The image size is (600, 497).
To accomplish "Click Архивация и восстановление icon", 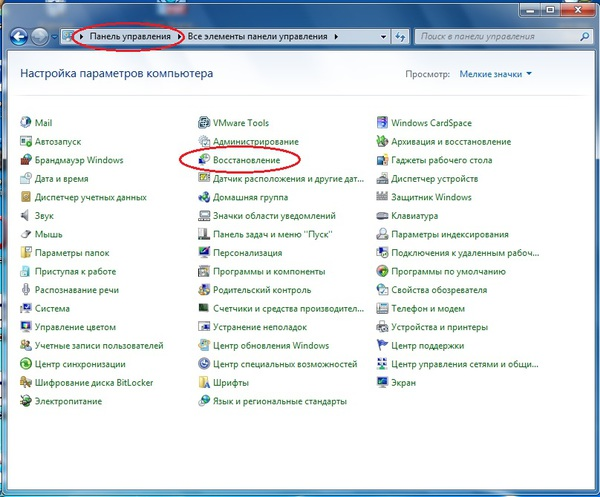I will point(382,141).
